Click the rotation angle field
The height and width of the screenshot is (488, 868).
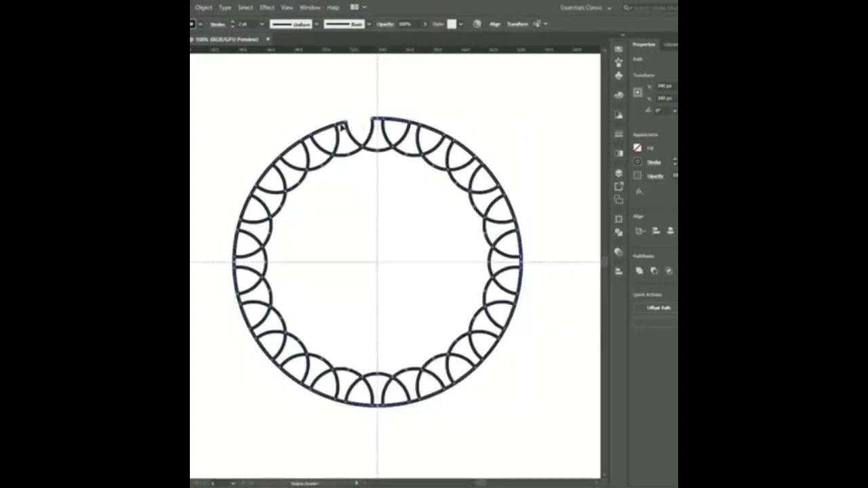point(663,110)
